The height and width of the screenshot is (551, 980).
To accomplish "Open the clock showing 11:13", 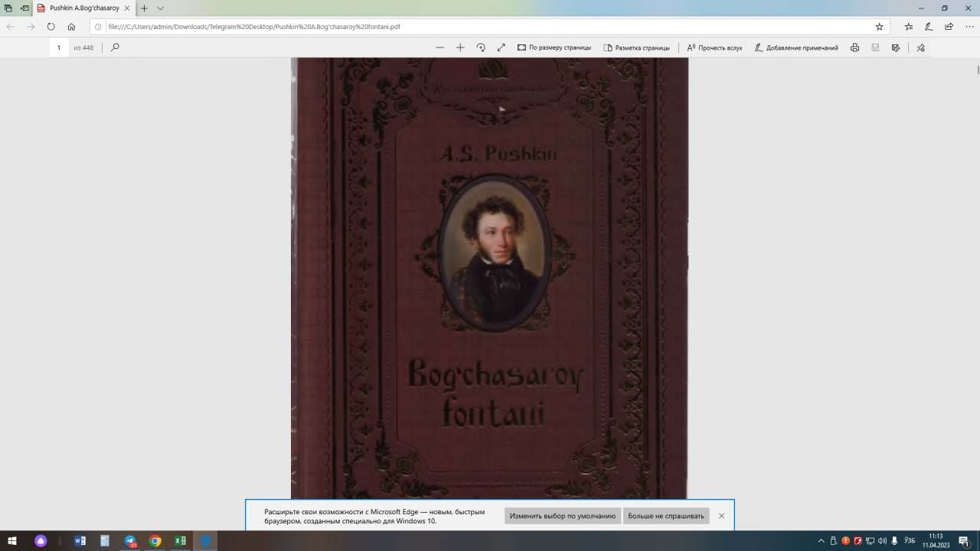I will click(936, 541).
